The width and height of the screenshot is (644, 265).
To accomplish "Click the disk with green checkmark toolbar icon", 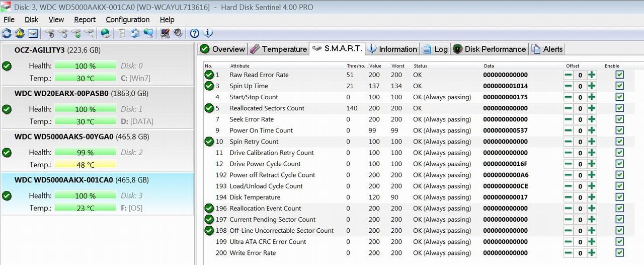I will click(75, 33).
